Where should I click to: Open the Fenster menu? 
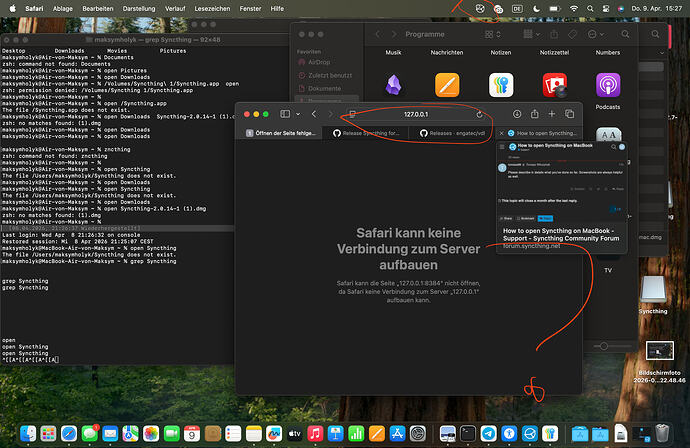250,8
